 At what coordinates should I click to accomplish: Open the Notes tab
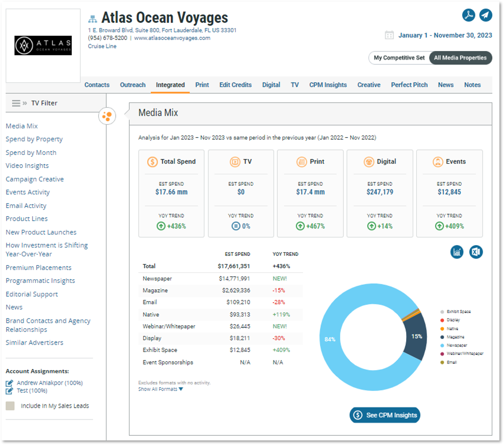[472, 85]
